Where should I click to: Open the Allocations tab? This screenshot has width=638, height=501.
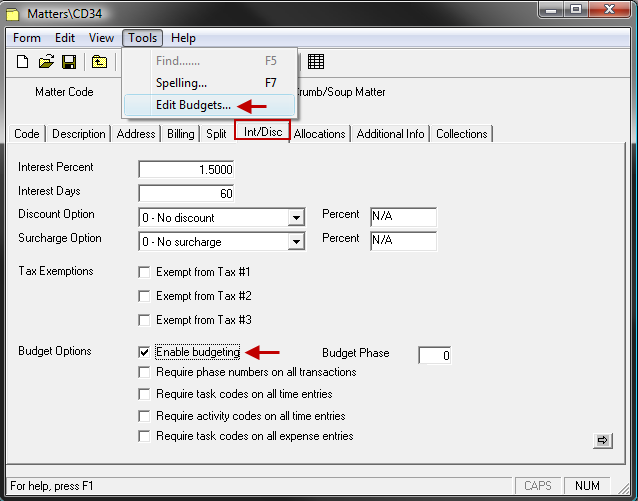[319, 134]
